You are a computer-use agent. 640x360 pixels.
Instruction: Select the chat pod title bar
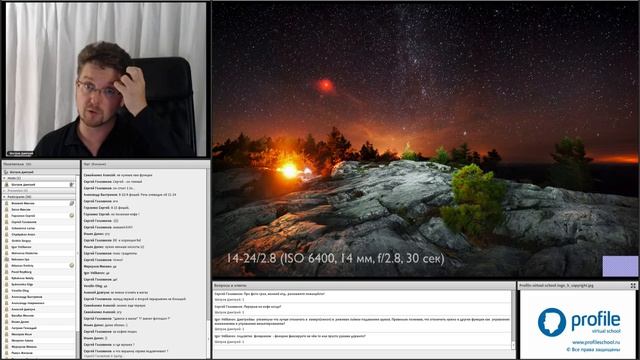pos(146,164)
